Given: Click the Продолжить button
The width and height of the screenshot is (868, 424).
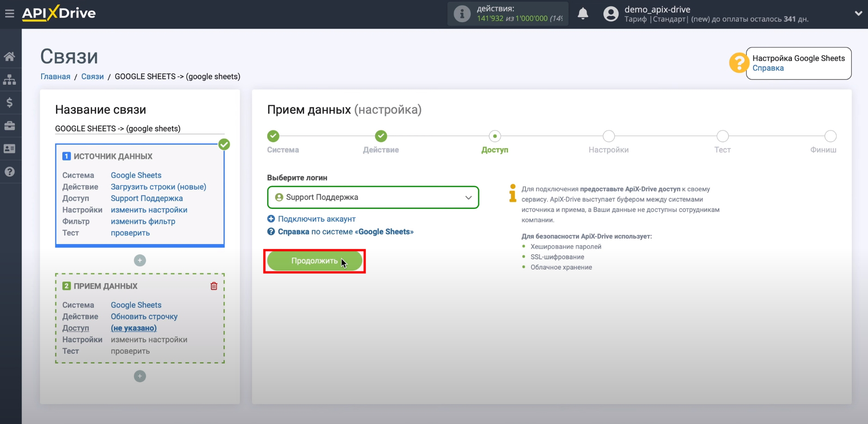Looking at the screenshot, I should coord(314,261).
